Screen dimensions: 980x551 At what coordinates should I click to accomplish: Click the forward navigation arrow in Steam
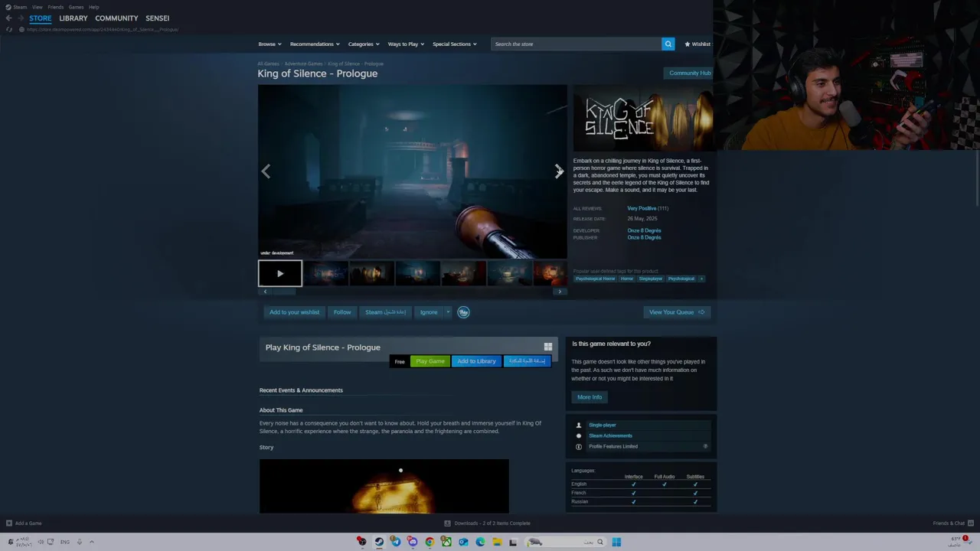21,18
